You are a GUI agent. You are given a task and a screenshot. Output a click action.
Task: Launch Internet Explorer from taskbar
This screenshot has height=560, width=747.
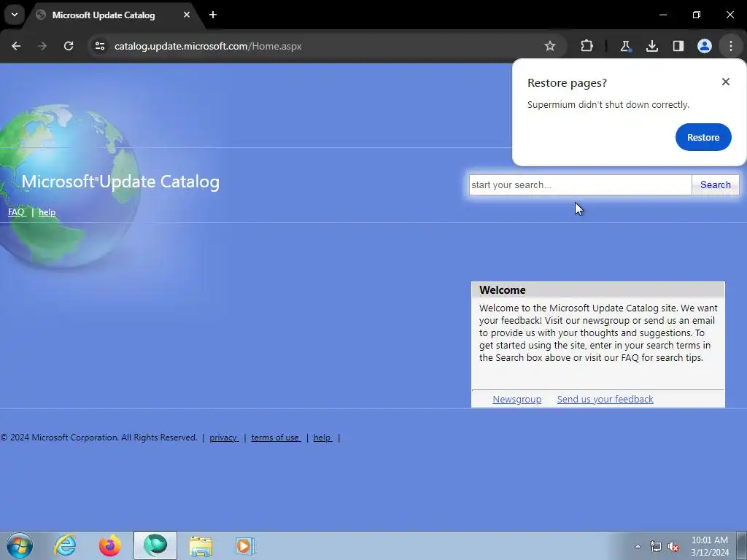point(65,545)
